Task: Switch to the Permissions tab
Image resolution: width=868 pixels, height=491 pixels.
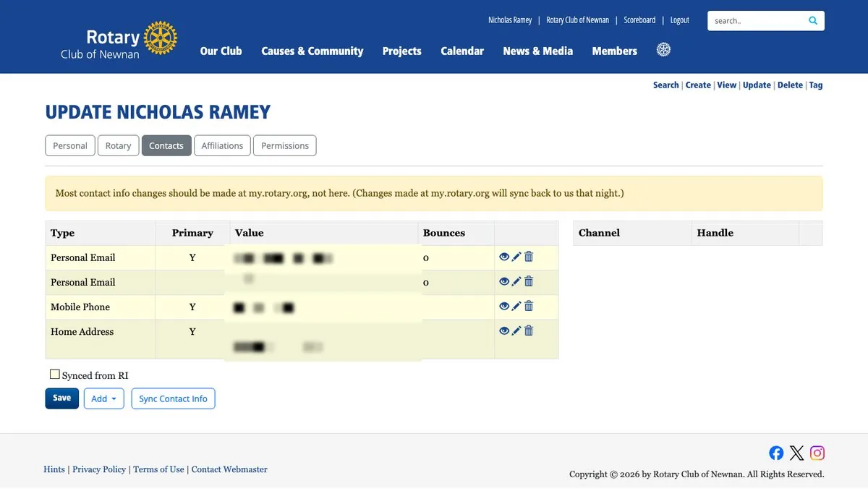Action: [285, 145]
